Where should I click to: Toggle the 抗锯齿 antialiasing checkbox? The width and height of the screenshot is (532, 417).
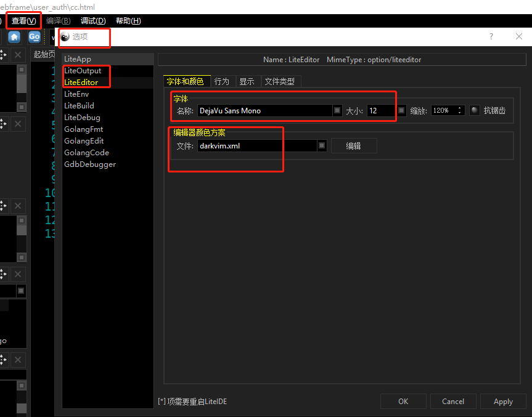click(x=475, y=110)
